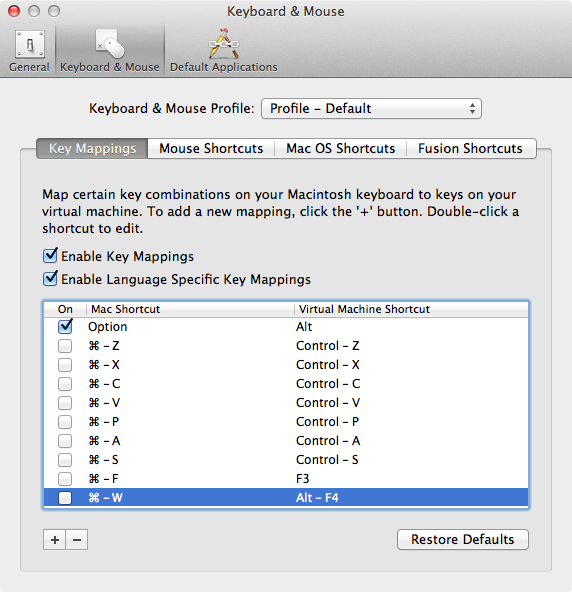Select the Option row's Alt mapping text

[x=304, y=327]
